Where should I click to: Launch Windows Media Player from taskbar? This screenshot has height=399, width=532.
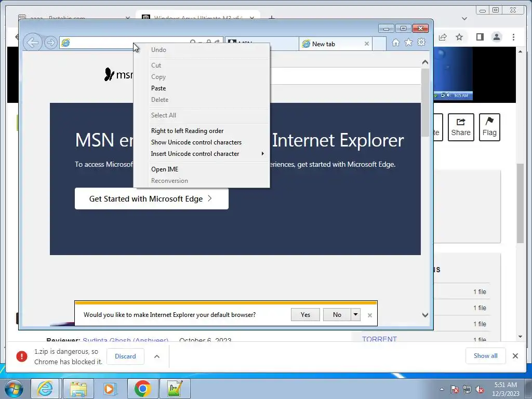click(110, 389)
